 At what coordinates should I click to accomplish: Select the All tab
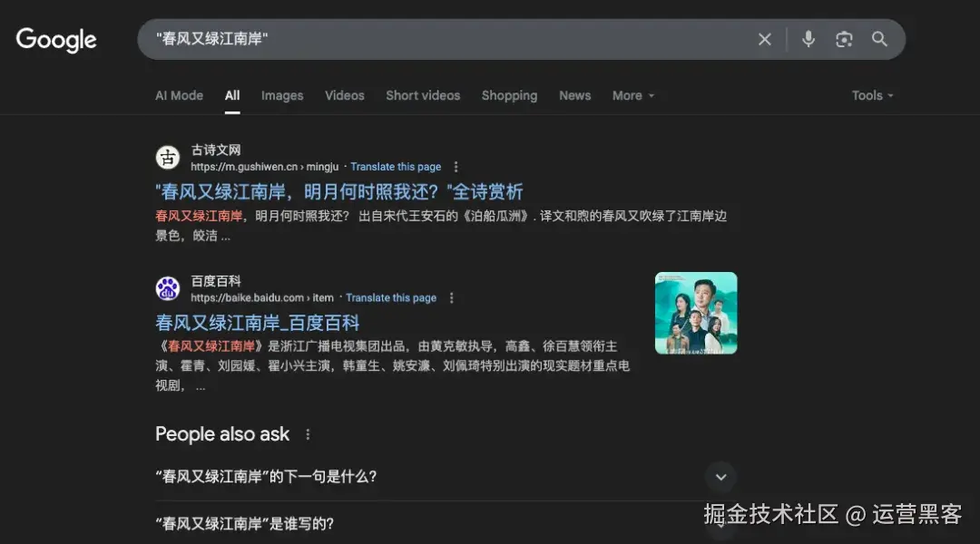[x=232, y=95]
